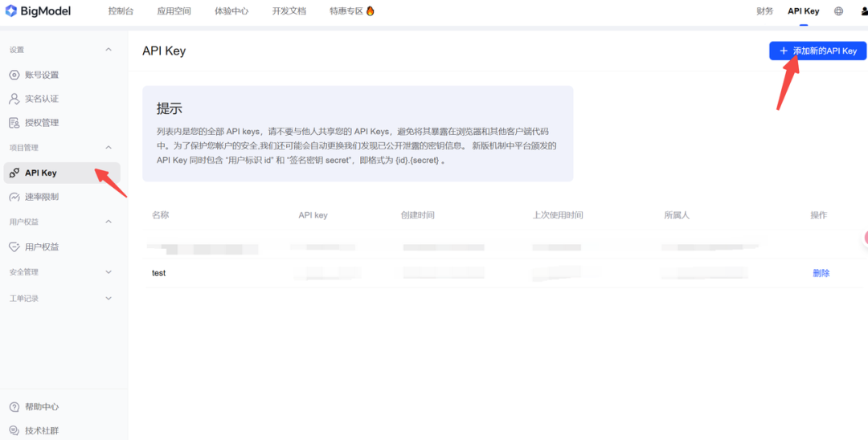Viewport: 868px width, 440px height.
Task: Click 添加新的API Key button
Action: (x=817, y=51)
